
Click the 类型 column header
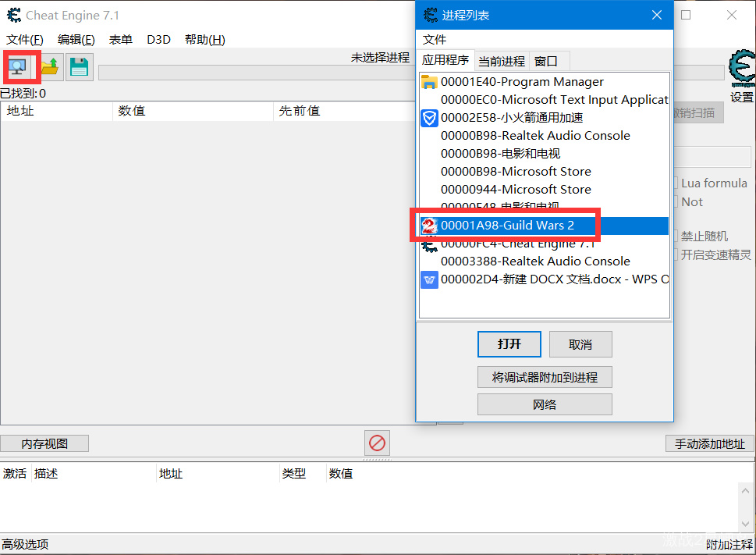[302, 474]
